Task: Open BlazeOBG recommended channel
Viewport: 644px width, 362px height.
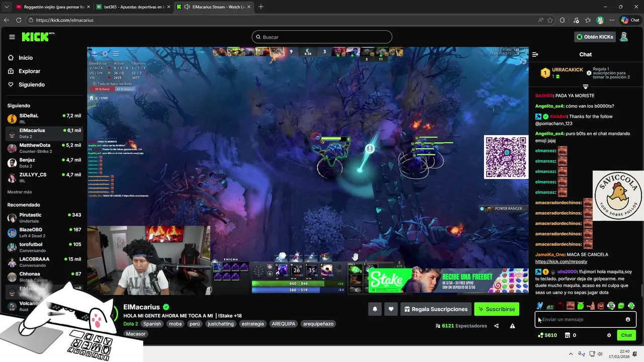Action: [43, 232]
